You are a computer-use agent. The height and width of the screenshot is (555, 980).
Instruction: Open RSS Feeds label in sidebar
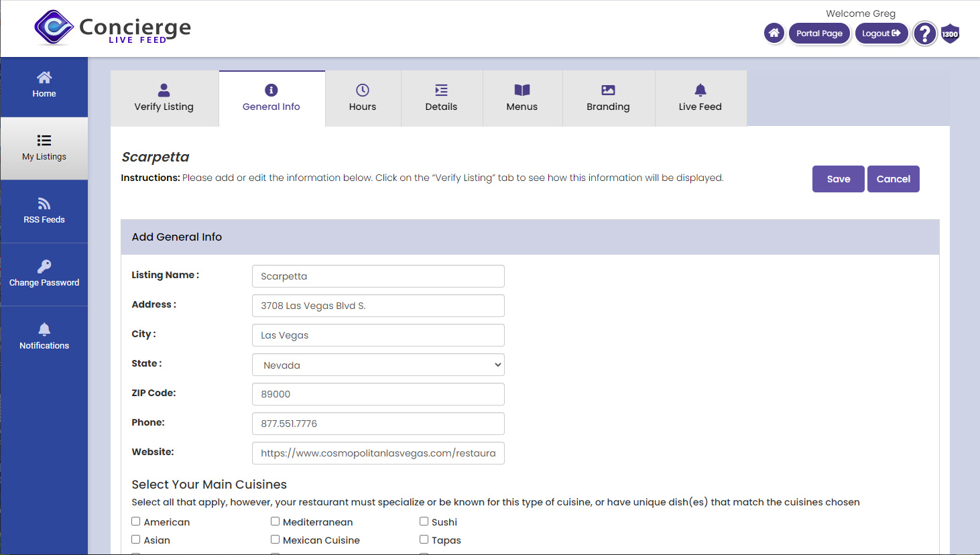click(44, 220)
